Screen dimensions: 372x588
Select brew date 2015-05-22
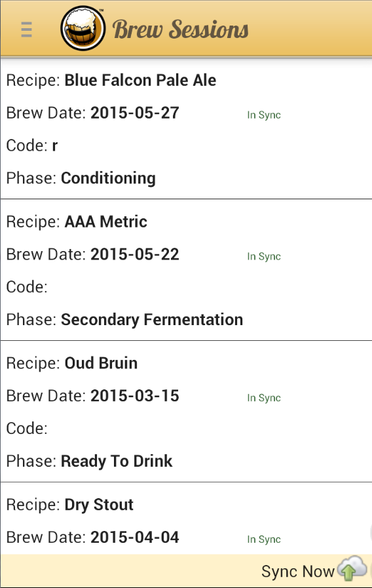(135, 254)
